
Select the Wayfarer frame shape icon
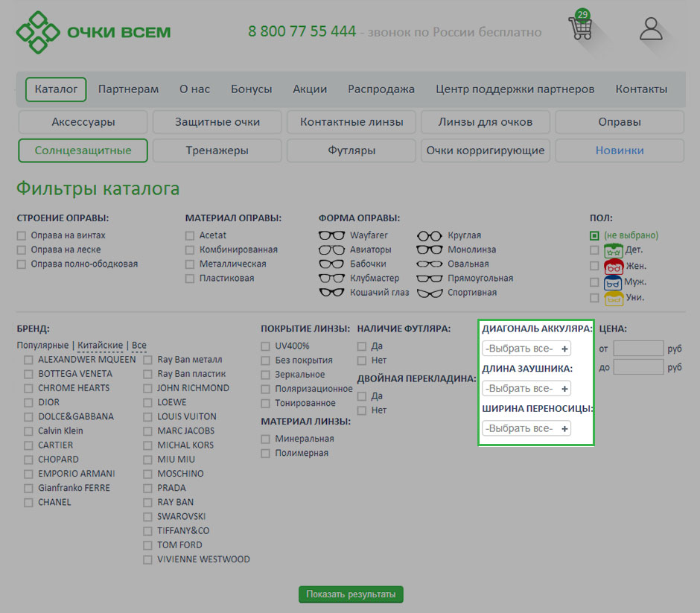pyautogui.click(x=331, y=235)
